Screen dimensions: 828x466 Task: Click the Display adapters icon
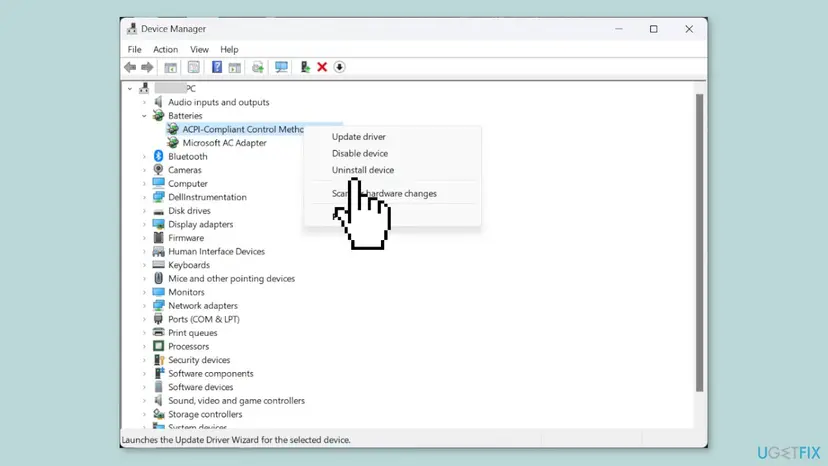click(x=158, y=224)
